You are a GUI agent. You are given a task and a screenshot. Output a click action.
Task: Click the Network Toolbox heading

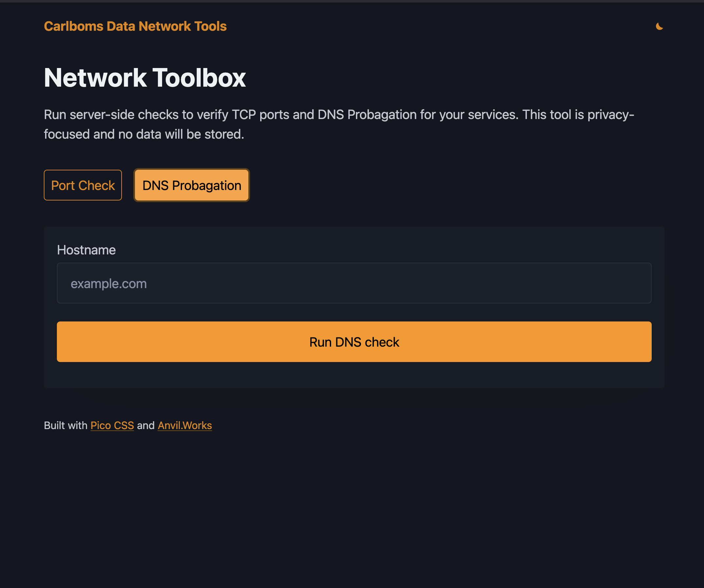click(145, 78)
